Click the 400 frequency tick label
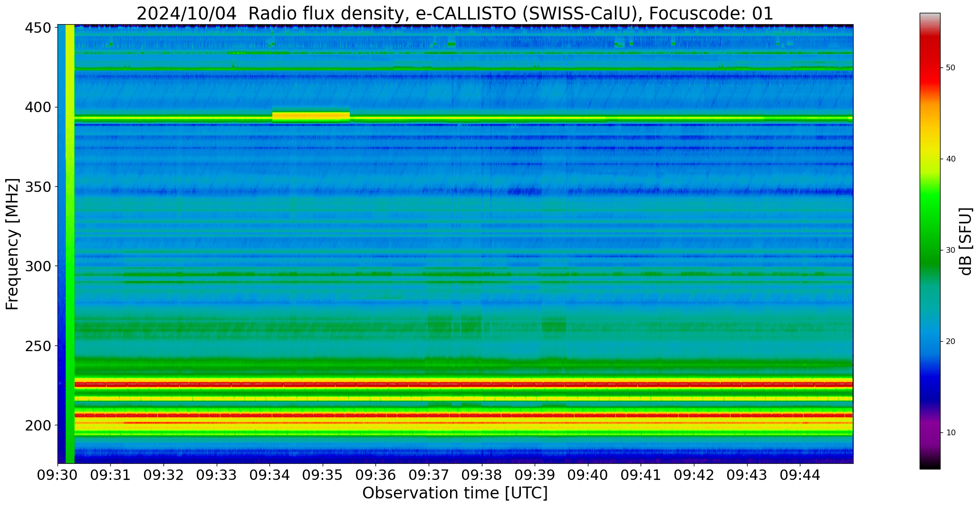This screenshot has width=980, height=507. (38, 107)
